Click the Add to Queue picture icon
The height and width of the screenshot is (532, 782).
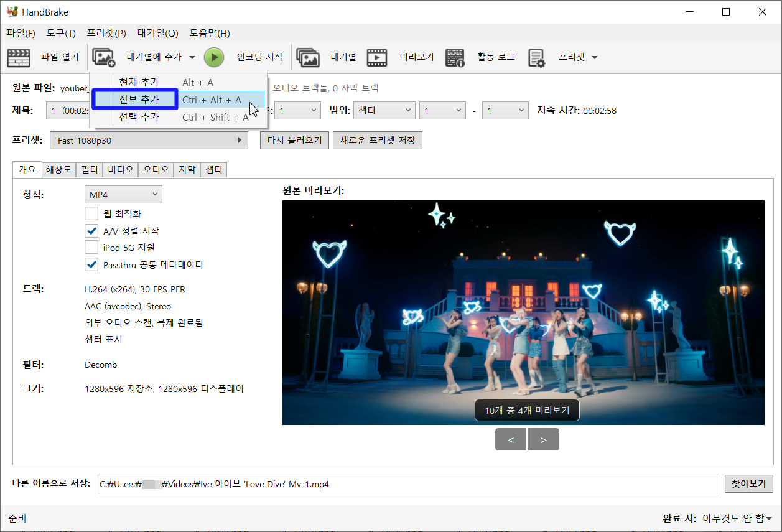tap(105, 57)
